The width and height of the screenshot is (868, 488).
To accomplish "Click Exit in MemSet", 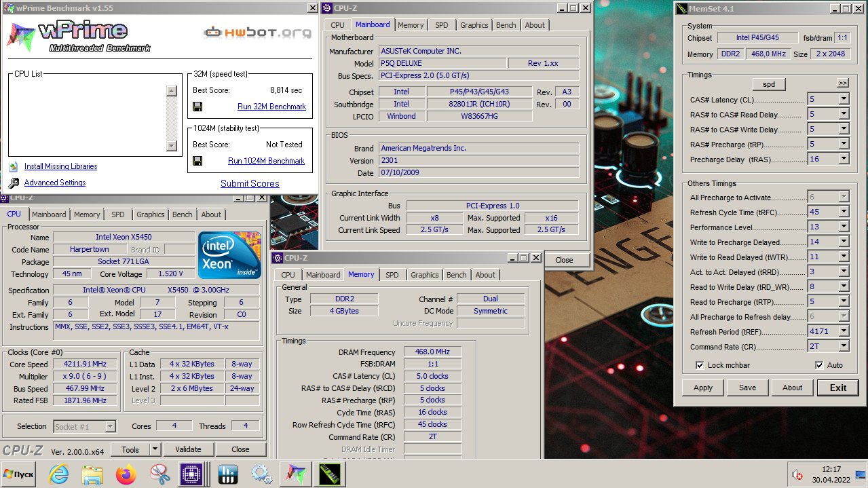I will pyautogui.click(x=838, y=388).
